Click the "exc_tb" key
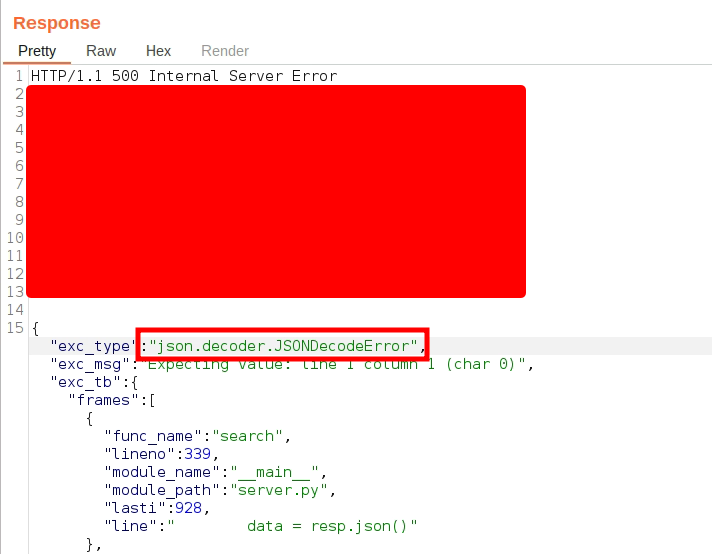 pyautogui.click(x=85, y=382)
